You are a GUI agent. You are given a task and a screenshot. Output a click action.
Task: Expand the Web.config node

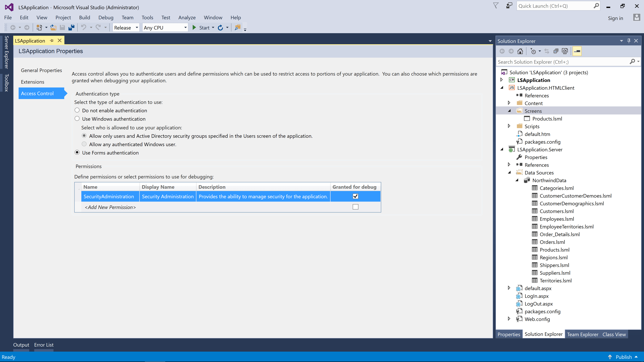(509, 319)
